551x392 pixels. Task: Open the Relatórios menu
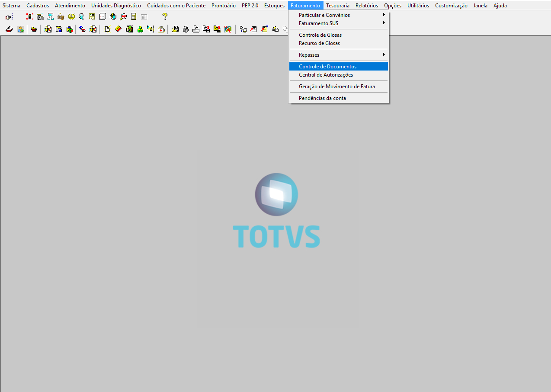pos(367,6)
